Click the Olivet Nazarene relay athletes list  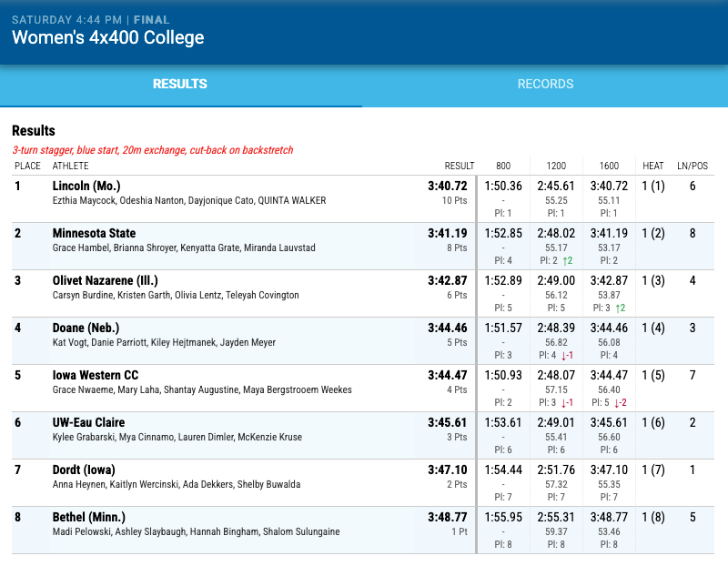pos(176,296)
